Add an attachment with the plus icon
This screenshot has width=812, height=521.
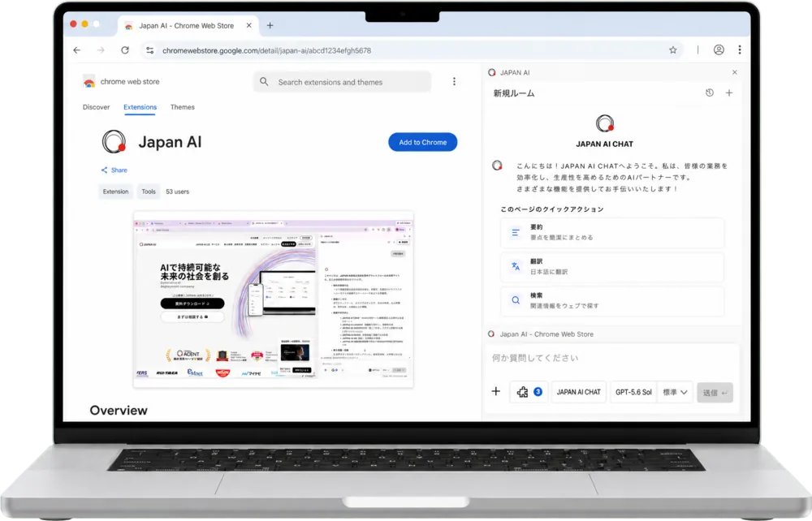pos(495,392)
